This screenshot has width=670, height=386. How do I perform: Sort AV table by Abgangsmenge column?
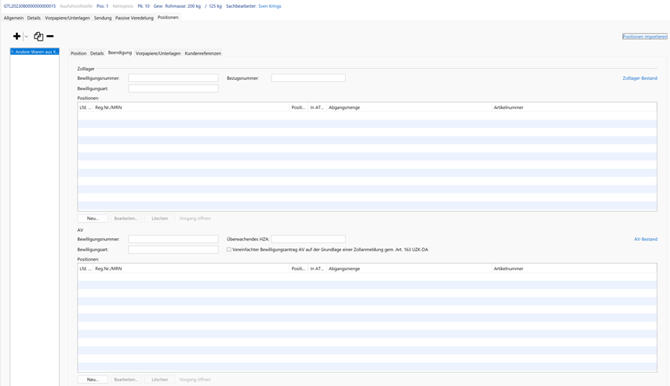tap(409, 269)
